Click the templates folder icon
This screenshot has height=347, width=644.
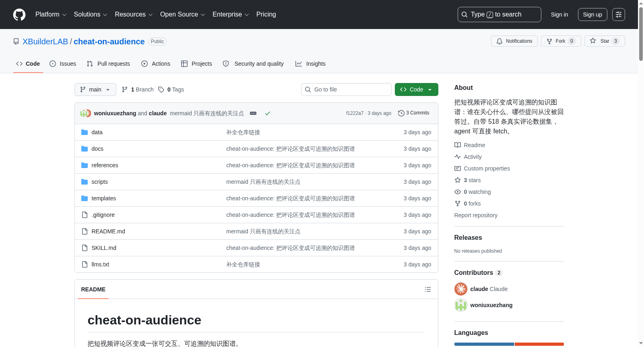tap(85, 198)
